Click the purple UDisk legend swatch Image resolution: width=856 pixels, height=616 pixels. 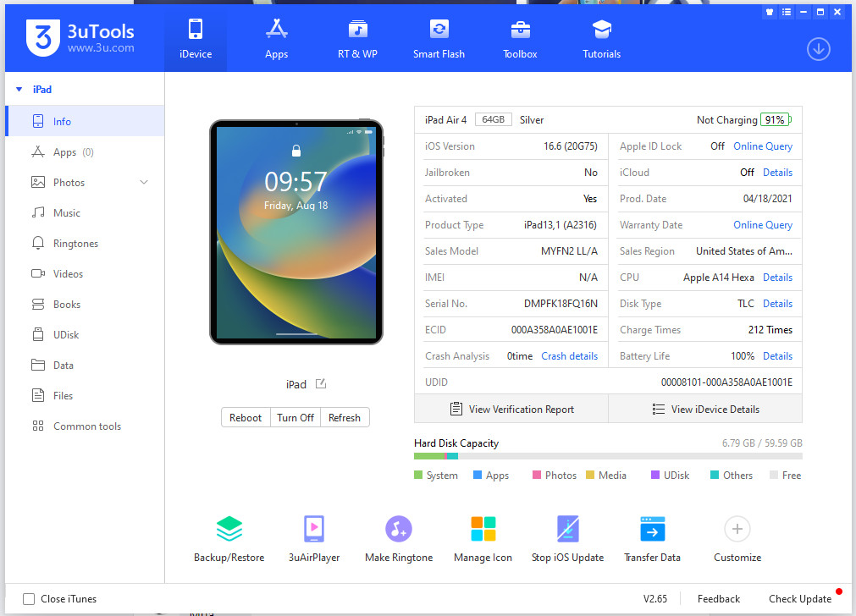click(x=655, y=476)
